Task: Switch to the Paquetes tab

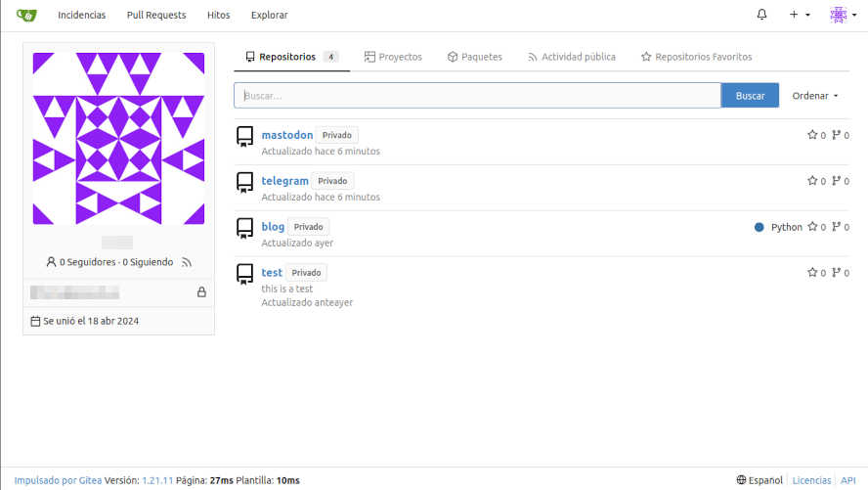Action: (x=474, y=57)
